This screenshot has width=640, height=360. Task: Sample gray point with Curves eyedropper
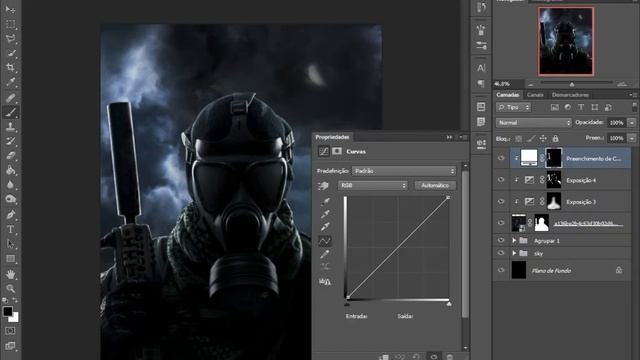tap(325, 214)
